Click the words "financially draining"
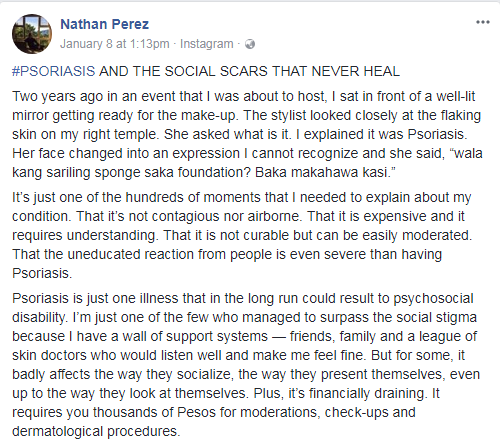This screenshot has width=500, height=444. [x=367, y=393]
